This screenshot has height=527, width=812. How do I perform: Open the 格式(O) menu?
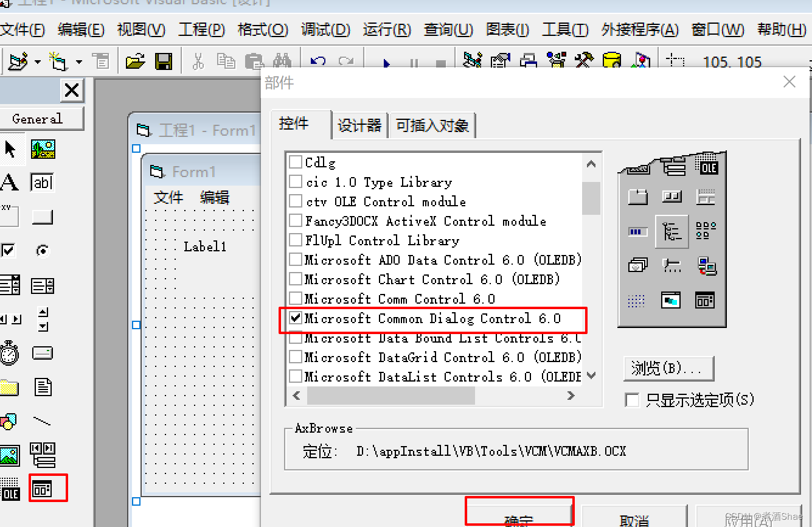coord(263,30)
